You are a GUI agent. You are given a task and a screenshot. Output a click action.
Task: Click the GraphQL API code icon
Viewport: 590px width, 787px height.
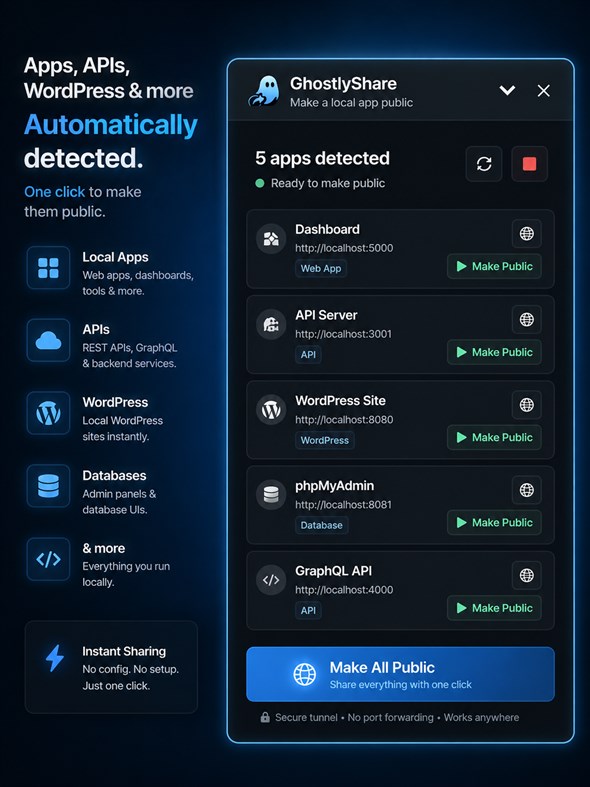(x=271, y=580)
